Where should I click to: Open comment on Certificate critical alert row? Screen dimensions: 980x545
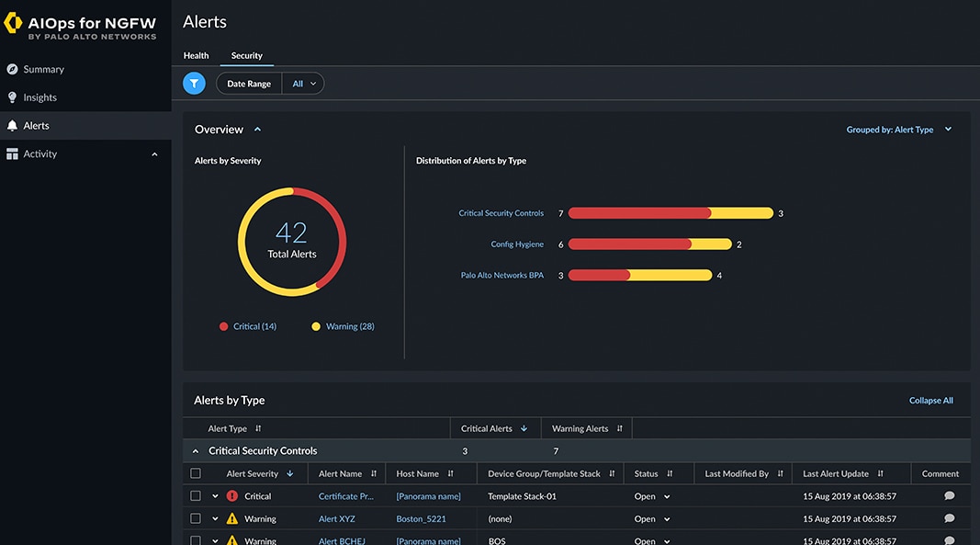click(x=949, y=496)
